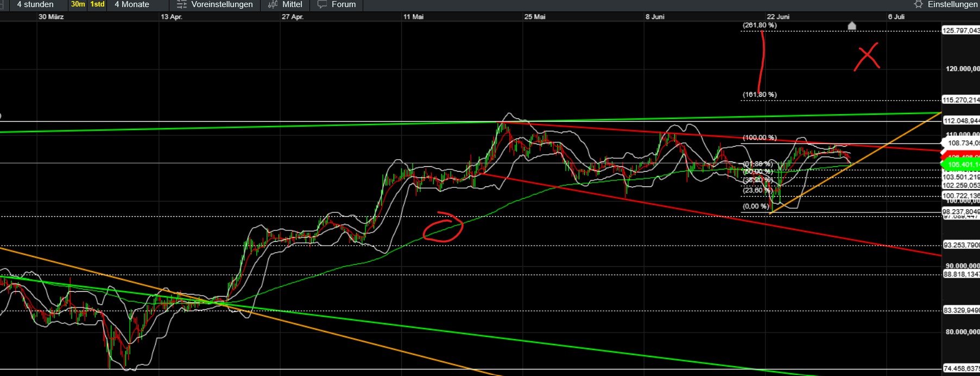Click the 108.734 white price tag
This screenshot has width=980, height=376.
click(x=961, y=143)
